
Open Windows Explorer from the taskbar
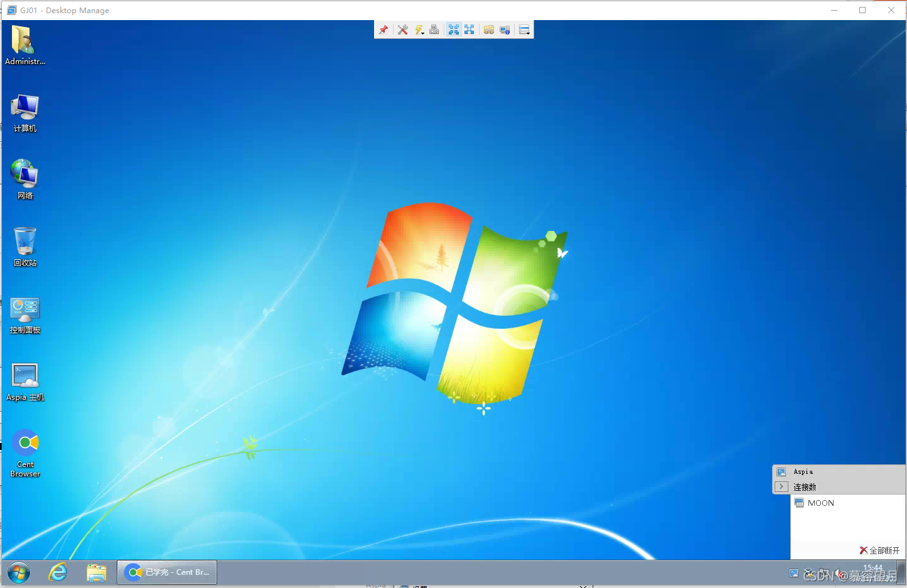(97, 572)
